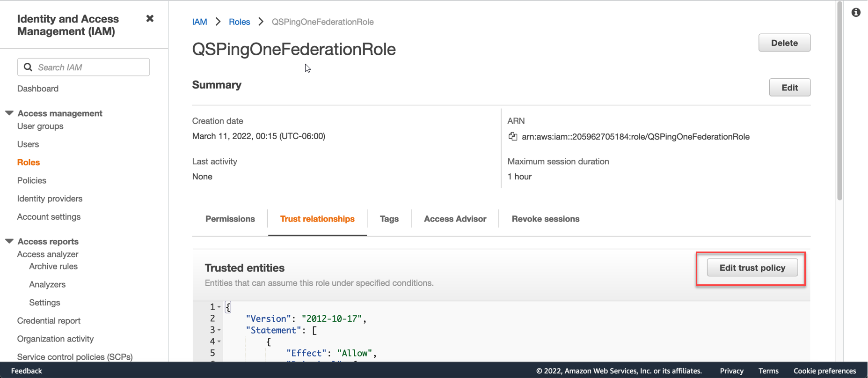The height and width of the screenshot is (378, 868).
Task: Open the Terms link in the footer
Action: point(768,371)
